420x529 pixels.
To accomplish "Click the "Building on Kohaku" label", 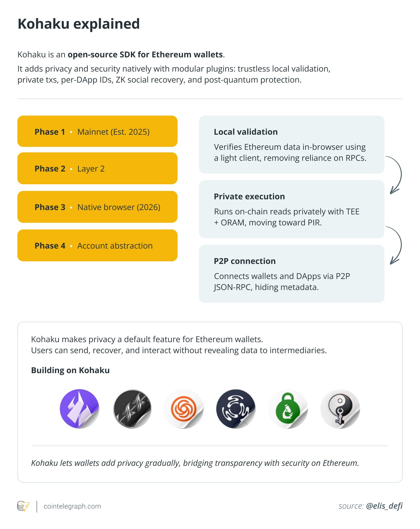I will [70, 370].
